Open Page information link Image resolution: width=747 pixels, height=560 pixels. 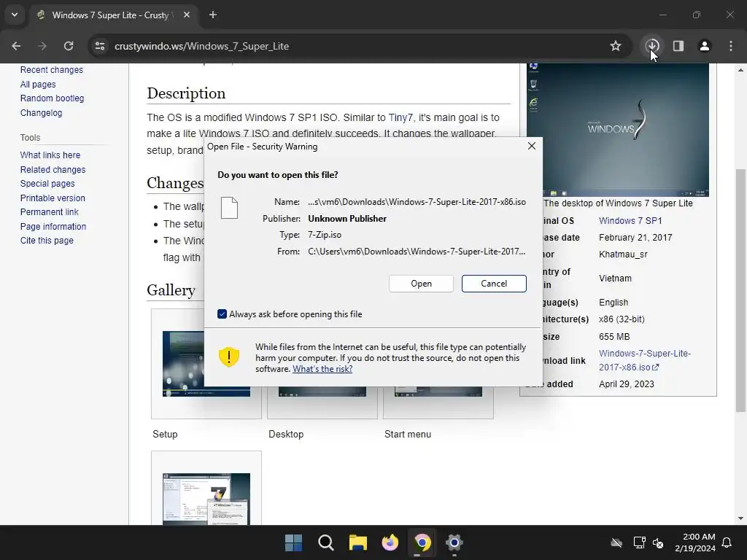coord(53,227)
